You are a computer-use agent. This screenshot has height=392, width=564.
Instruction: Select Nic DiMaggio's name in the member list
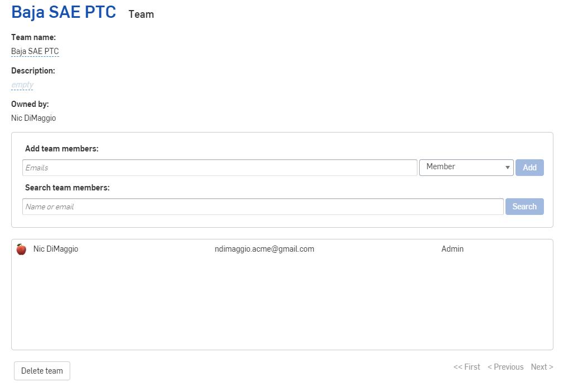pos(56,249)
